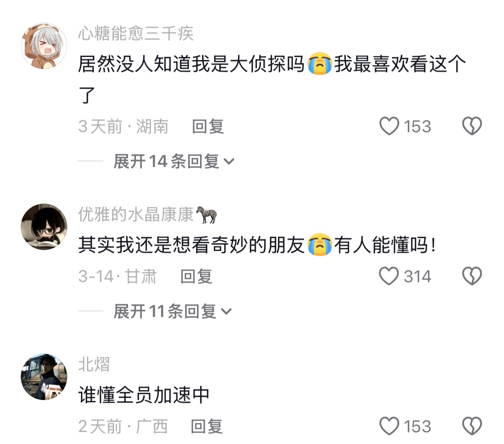The image size is (504, 444).
Task: Dislike the 大侦探 comment with broken heart
Action: pos(472,126)
